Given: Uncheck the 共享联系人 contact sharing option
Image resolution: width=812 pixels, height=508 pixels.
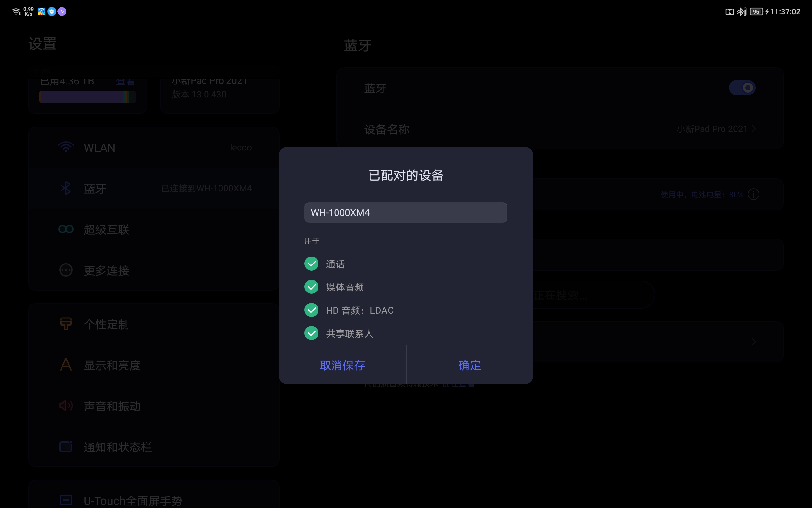Looking at the screenshot, I should 311,333.
